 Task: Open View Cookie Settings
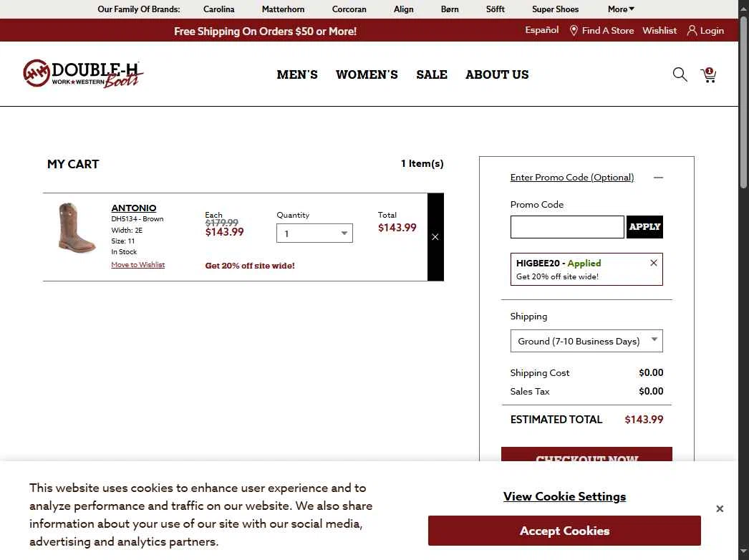pyautogui.click(x=564, y=496)
